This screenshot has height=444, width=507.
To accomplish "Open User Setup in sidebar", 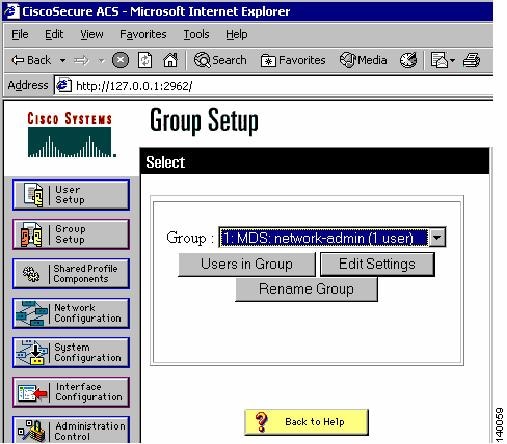I will (71, 195).
